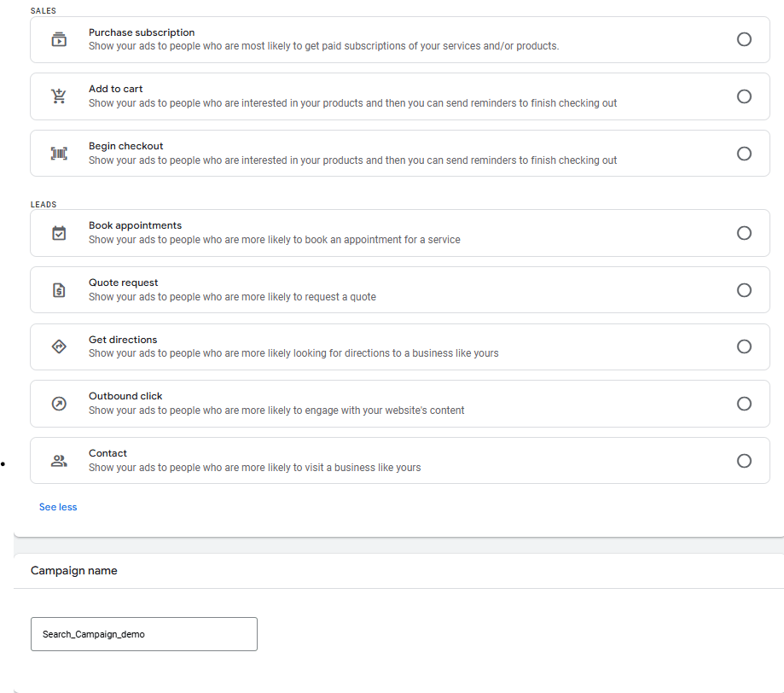
Task: Click the Outbound click title text
Action: pos(125,396)
